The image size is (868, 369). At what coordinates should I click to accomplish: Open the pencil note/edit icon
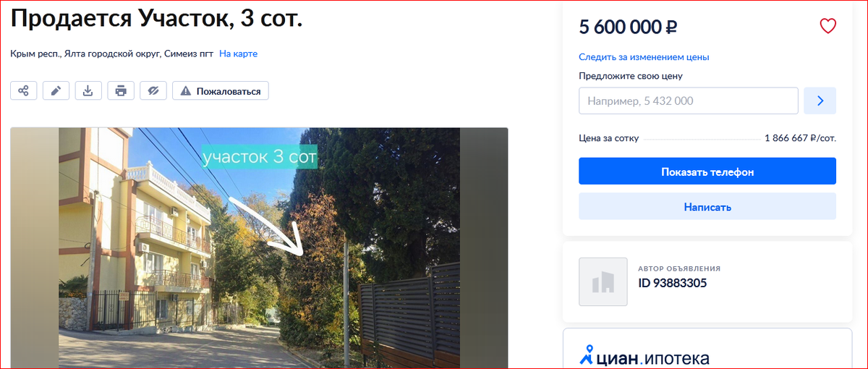point(56,91)
